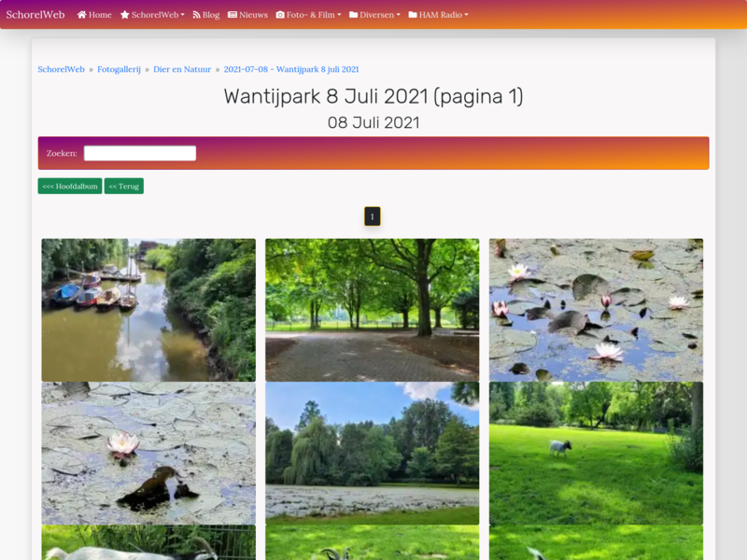Open the pond with willow trees thumbnail
This screenshot has height=560, width=747.
pos(372,454)
